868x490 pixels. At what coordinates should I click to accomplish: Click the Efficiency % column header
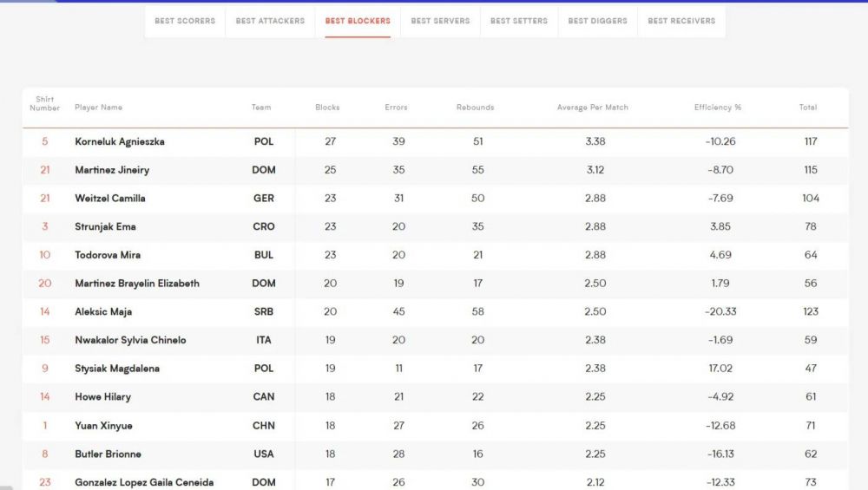tap(717, 108)
